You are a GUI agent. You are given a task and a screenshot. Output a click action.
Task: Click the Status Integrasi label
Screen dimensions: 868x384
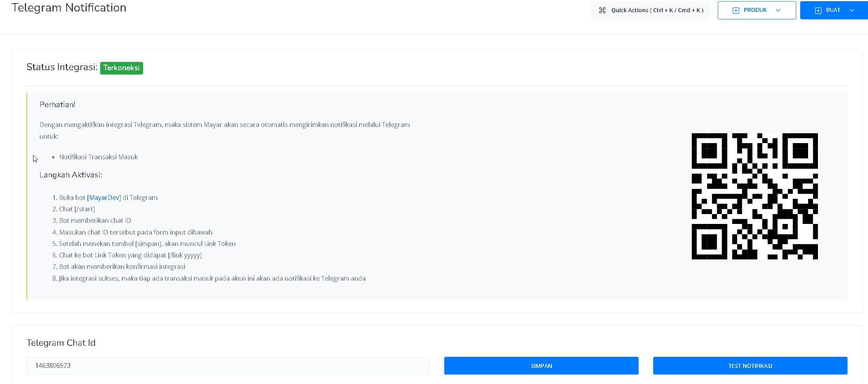[62, 67]
